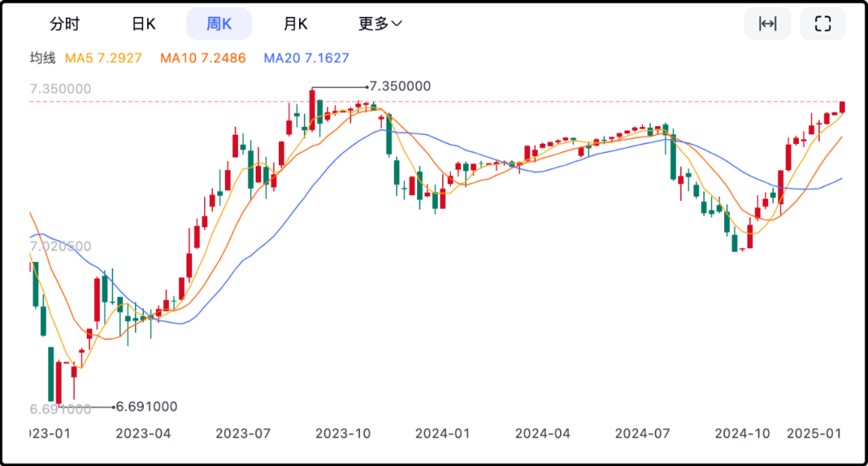The height and width of the screenshot is (466, 868).
Task: Select the 2024-10 date axis label
Action: click(742, 433)
